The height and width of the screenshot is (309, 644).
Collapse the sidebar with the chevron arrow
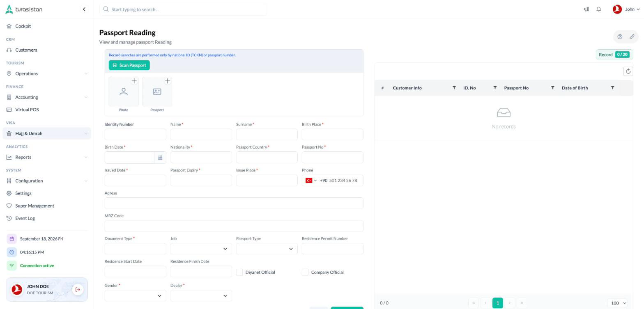(84, 9)
